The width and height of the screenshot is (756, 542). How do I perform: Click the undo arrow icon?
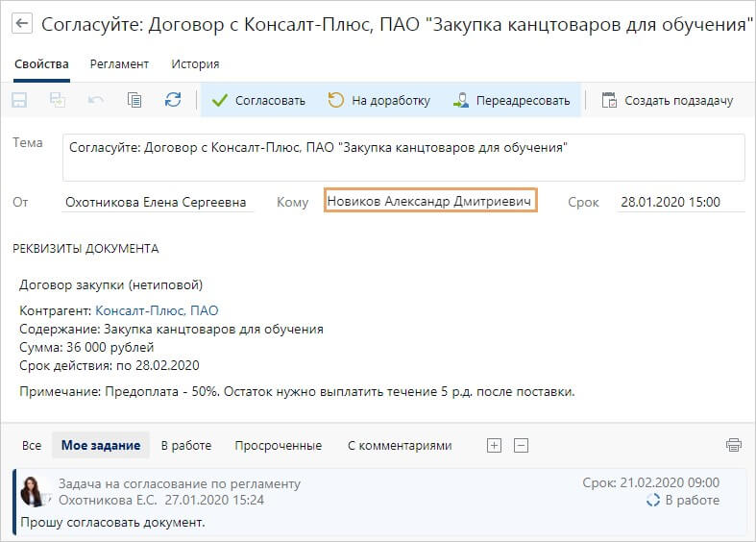(96, 100)
